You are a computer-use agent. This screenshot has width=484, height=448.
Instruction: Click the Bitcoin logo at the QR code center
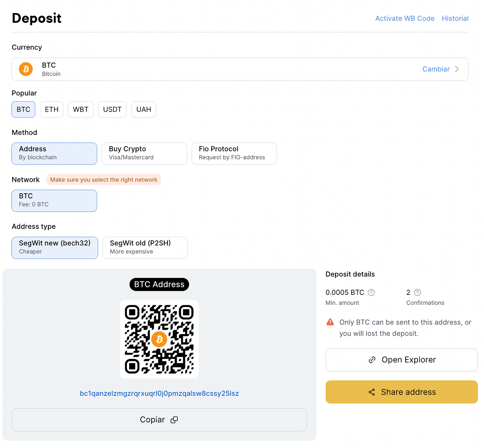pyautogui.click(x=159, y=339)
